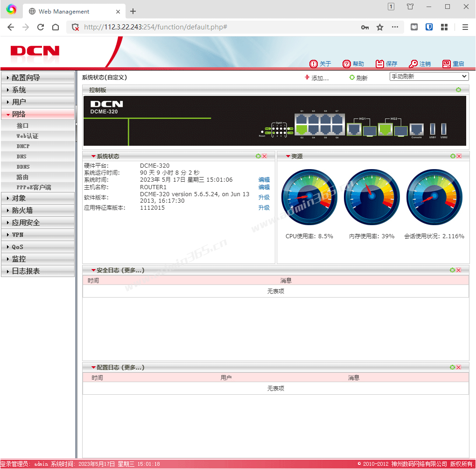Expand VPN menu section

click(x=38, y=234)
